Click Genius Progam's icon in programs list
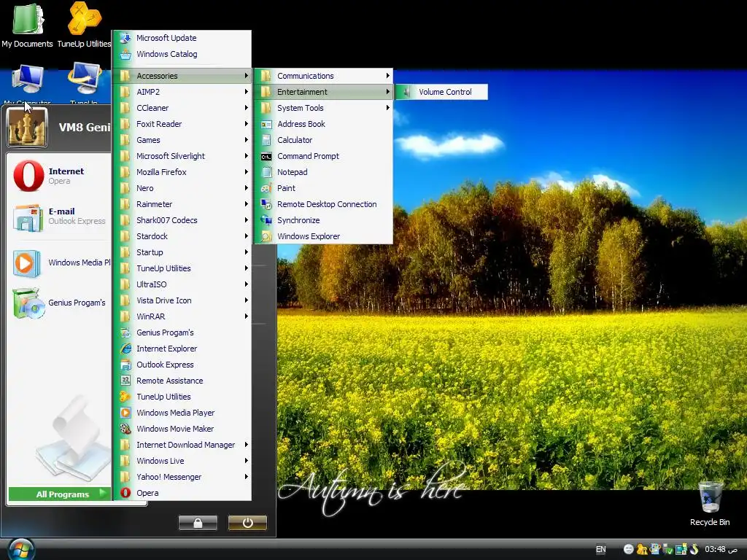The height and width of the screenshot is (560, 747). click(125, 332)
